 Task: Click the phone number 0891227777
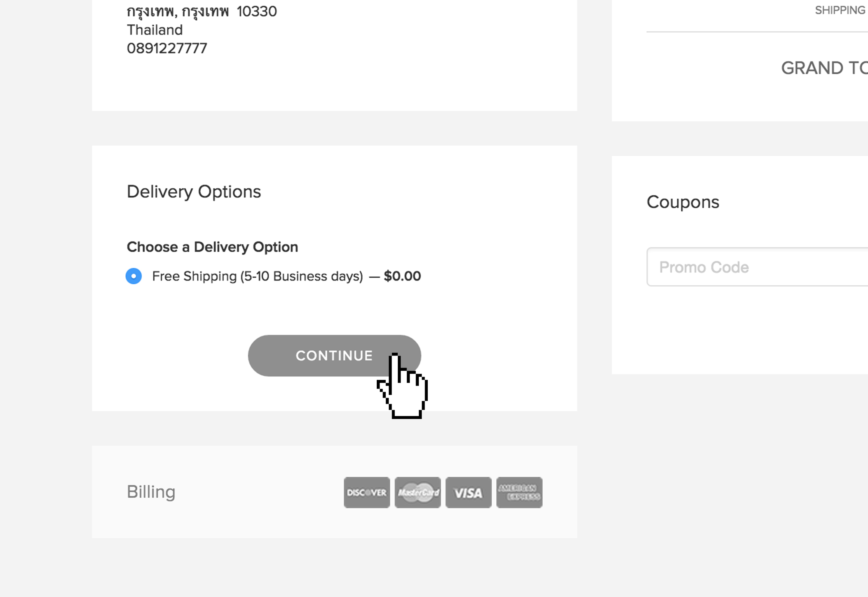(167, 48)
